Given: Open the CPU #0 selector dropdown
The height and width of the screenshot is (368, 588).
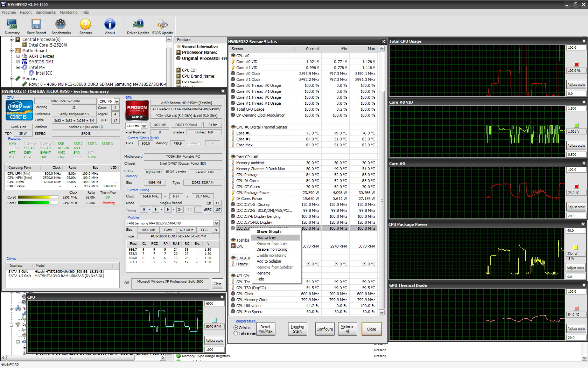Looking at the screenshot, I should click(117, 102).
